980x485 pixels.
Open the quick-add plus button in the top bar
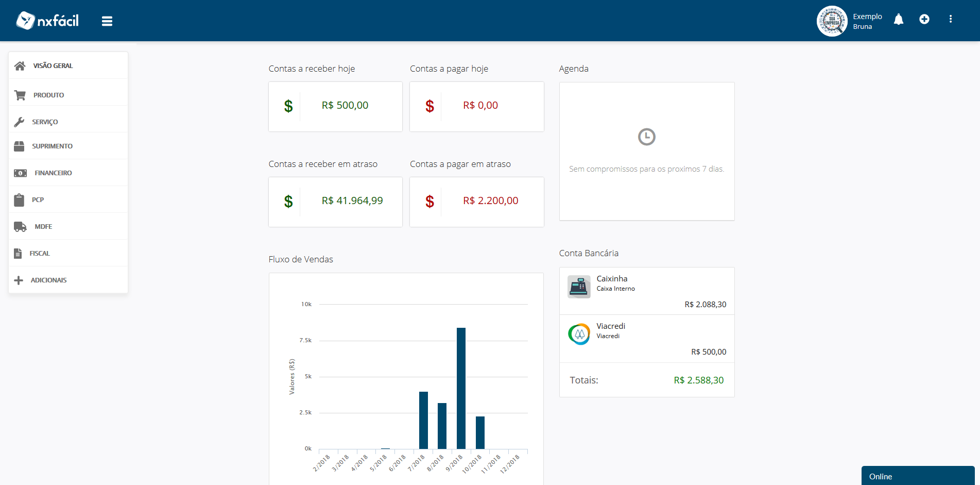click(925, 19)
